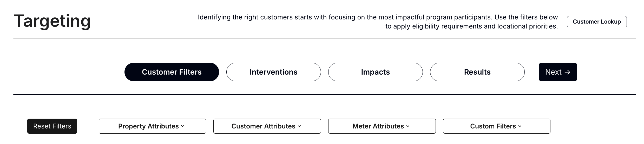The width and height of the screenshot is (644, 144).
Task: Click the chevron beside Customer Attributes
Action: [299, 126]
